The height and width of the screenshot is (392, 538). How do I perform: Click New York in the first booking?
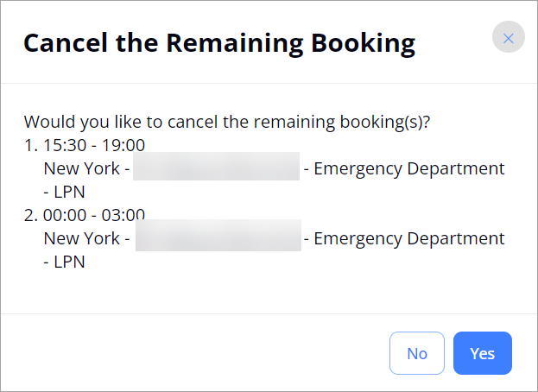pos(82,168)
